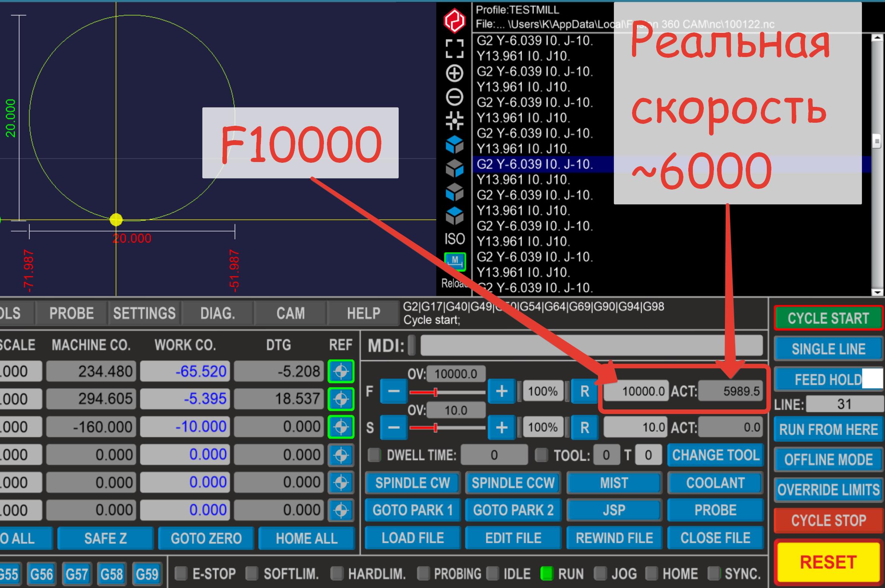The height and width of the screenshot is (588, 885).
Task: Click the fit-to-view brackets icon
Action: 454,49
